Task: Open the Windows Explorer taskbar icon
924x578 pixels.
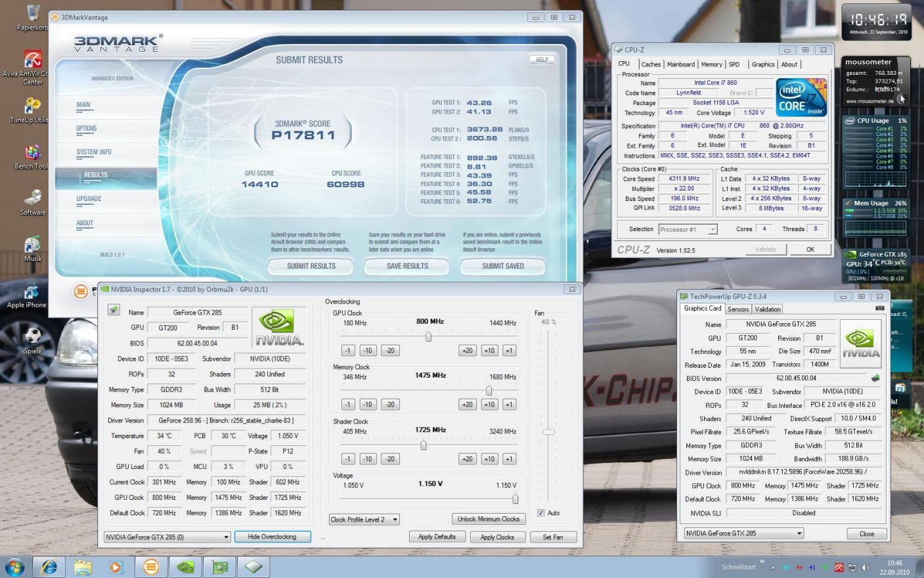Action: coord(83,567)
